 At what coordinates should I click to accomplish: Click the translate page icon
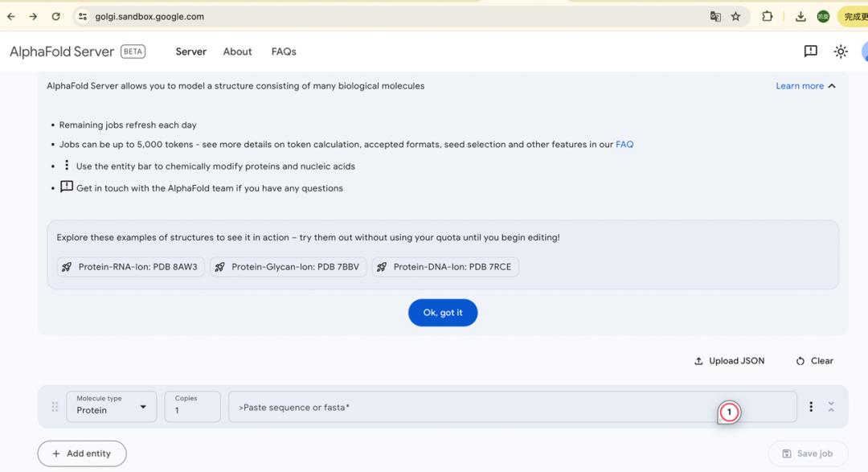(x=715, y=16)
